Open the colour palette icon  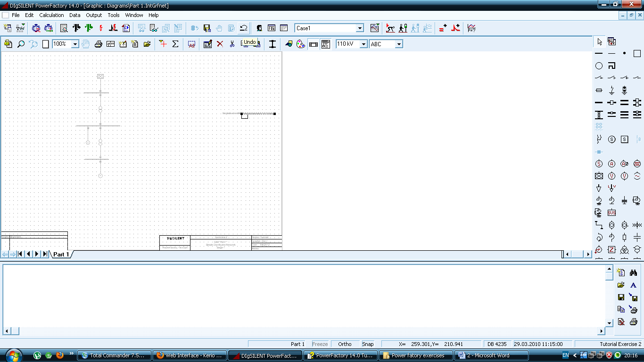(x=301, y=44)
